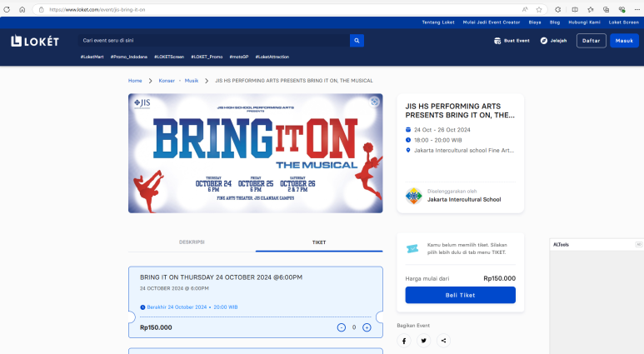Click ALTools ad panel title

(x=561, y=245)
